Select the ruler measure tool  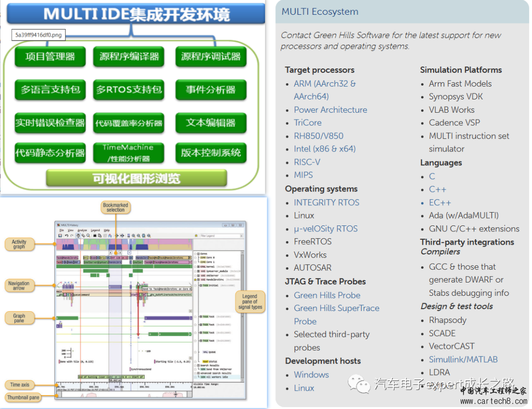tap(83, 235)
